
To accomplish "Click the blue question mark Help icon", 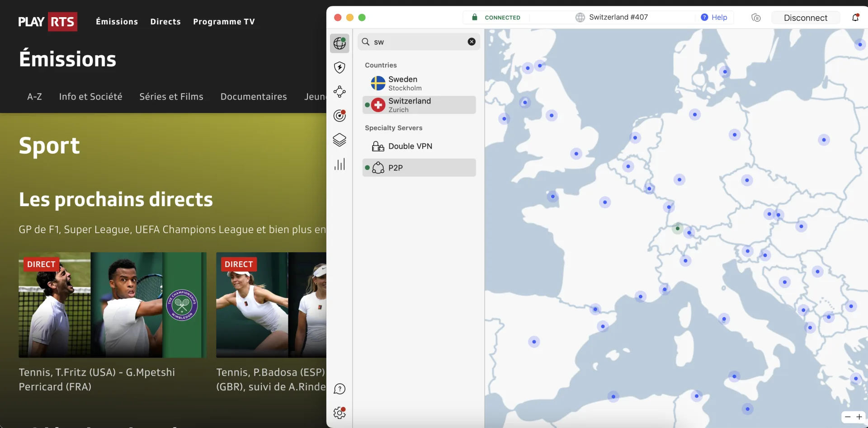I will (x=704, y=17).
